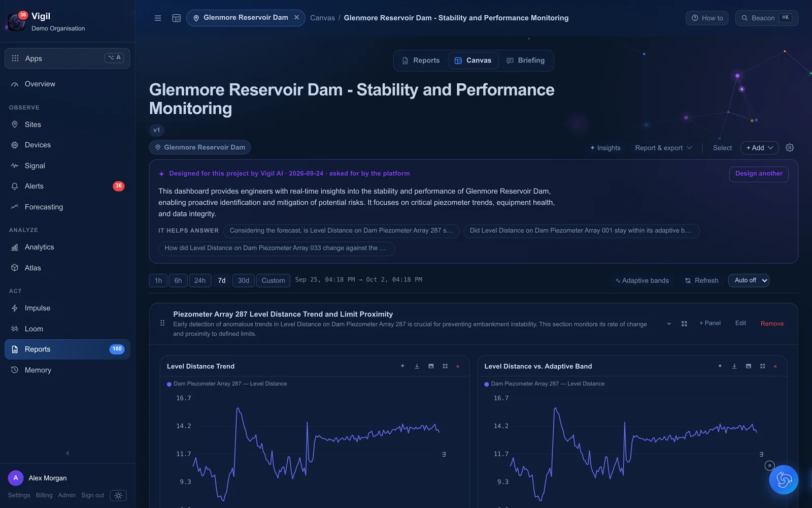The height and width of the screenshot is (508, 812).
Task: Toggle light/dark theme button
Action: tap(118, 495)
